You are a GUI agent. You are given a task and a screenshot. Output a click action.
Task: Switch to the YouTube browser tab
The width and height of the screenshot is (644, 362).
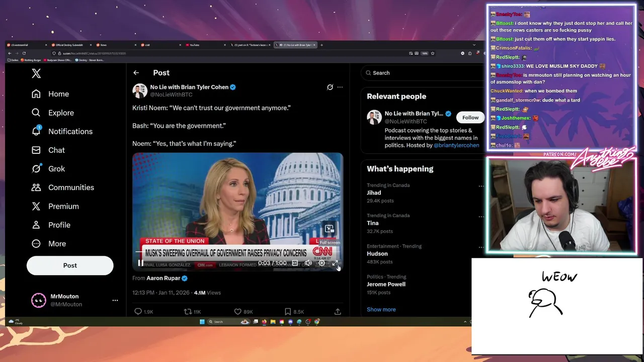click(205, 45)
